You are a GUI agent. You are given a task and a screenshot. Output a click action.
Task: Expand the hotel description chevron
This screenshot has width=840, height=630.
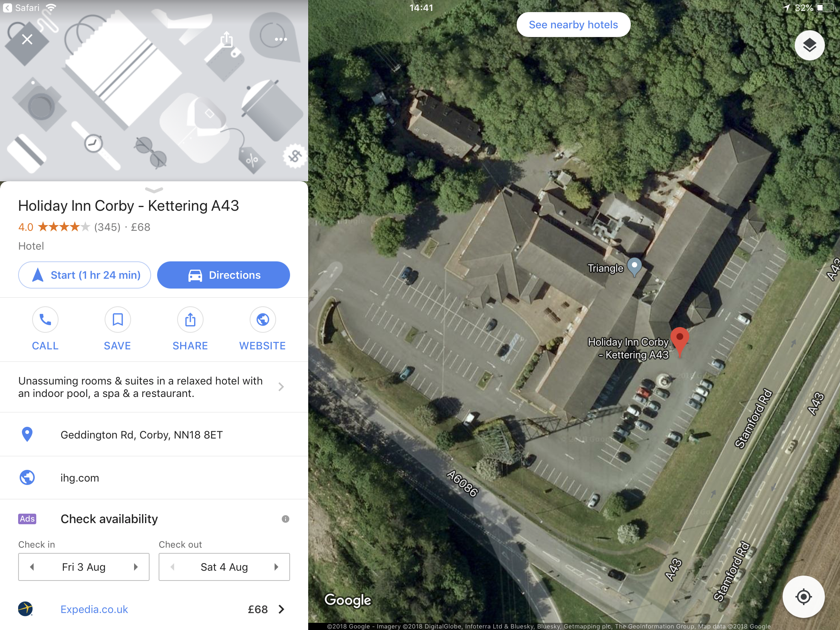pyautogui.click(x=281, y=387)
